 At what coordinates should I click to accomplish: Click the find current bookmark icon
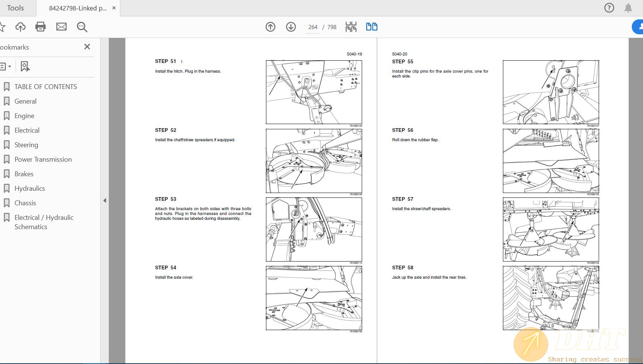25,67
